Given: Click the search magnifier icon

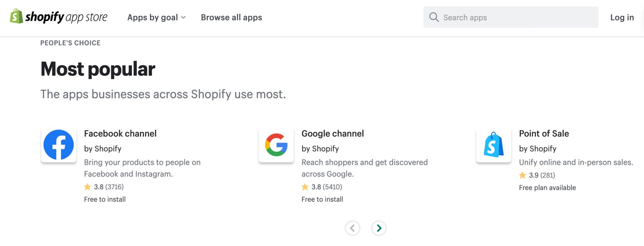Looking at the screenshot, I should tap(434, 18).
